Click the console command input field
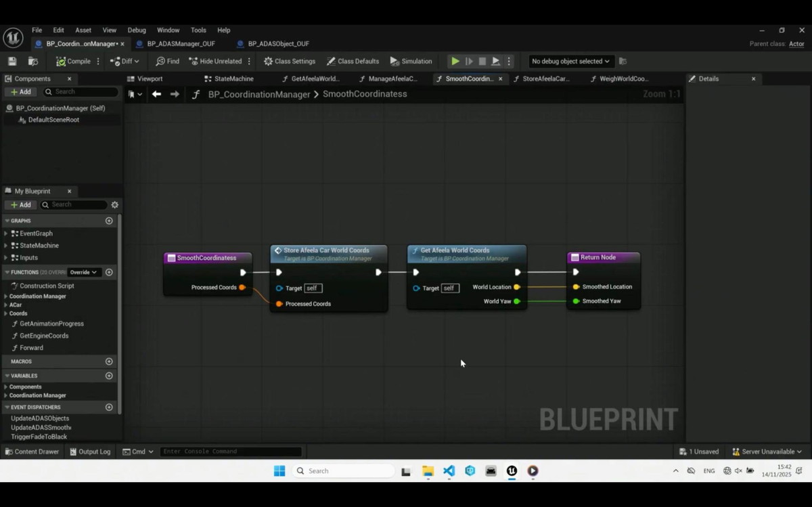This screenshot has height=507, width=812. [x=230, y=451]
